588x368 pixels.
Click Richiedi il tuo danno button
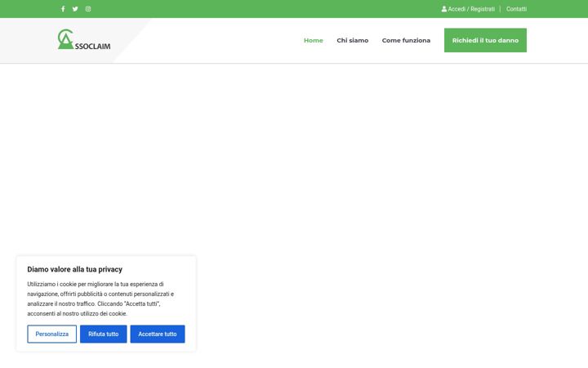coord(485,40)
